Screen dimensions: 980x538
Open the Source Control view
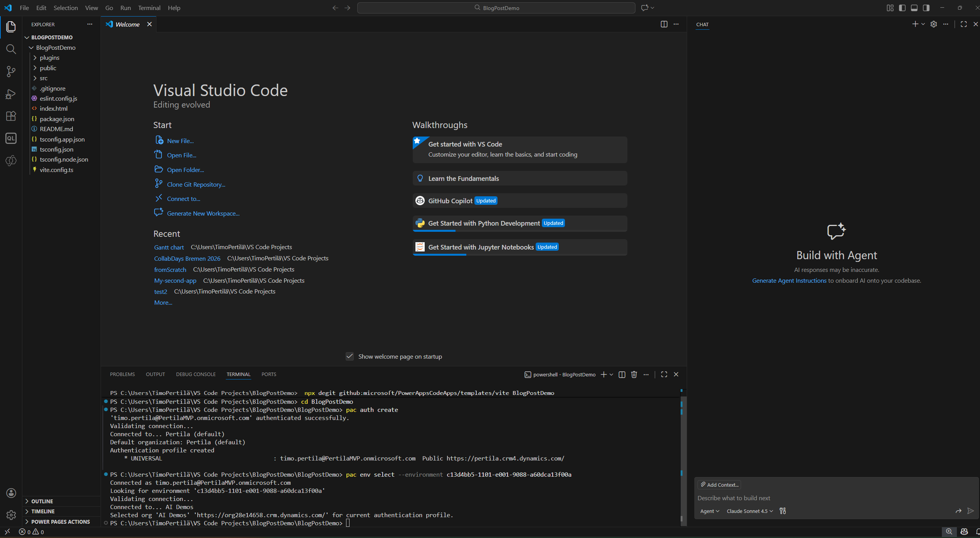(x=11, y=71)
